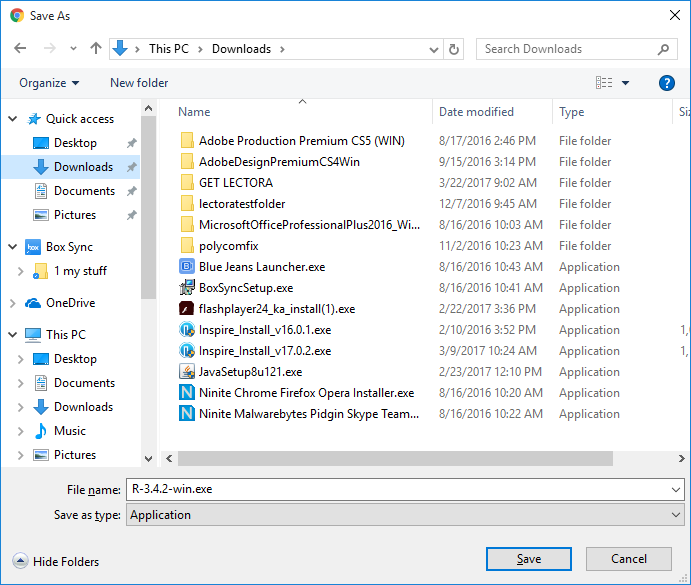The width and height of the screenshot is (691, 585).
Task: Open the Organize menu
Action: point(48,83)
